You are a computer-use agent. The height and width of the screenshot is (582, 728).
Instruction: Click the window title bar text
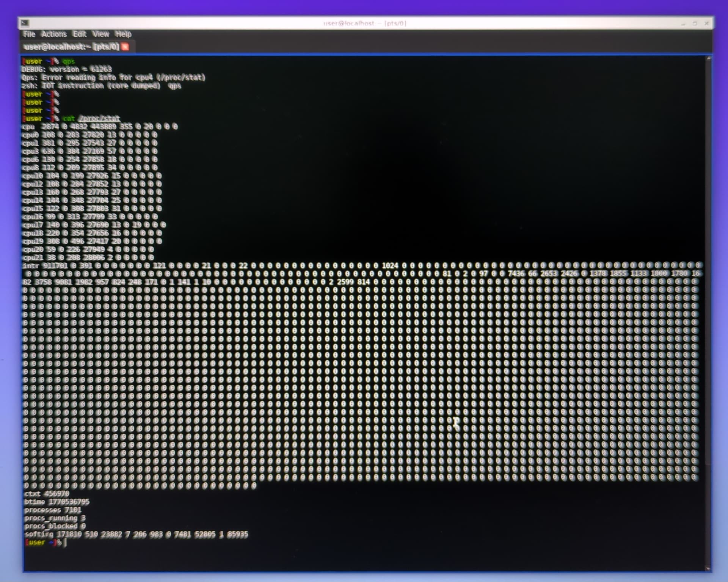(364, 24)
